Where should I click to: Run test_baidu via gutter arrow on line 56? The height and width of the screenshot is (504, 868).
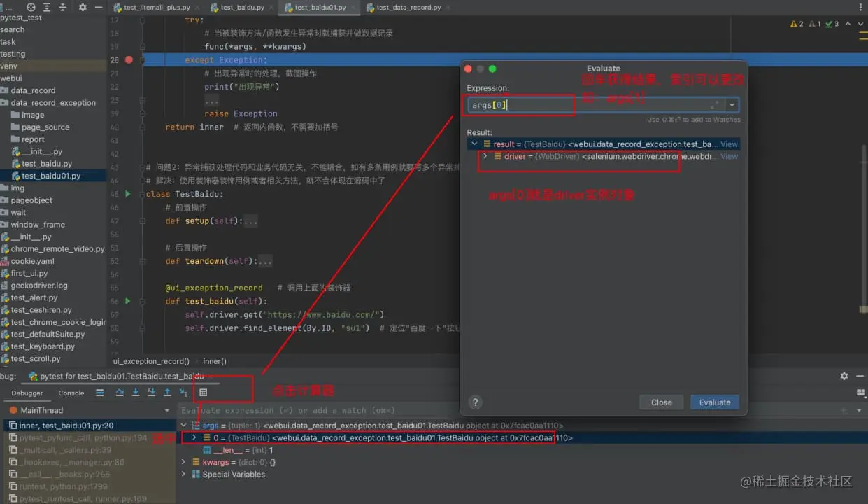tap(127, 301)
